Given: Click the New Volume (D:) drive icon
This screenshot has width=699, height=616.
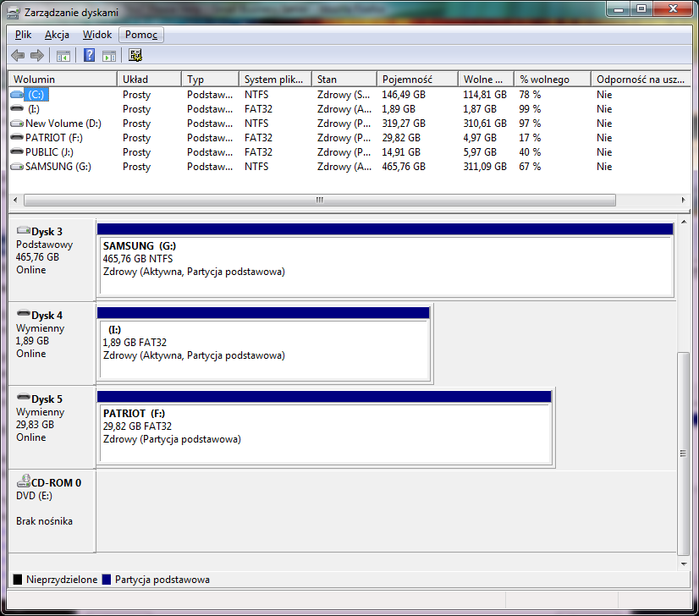Looking at the screenshot, I should click(x=17, y=123).
